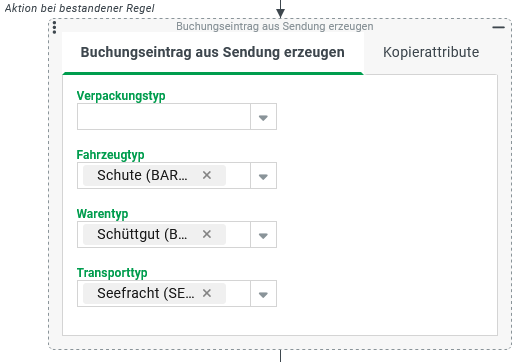Clear the Schüttgut Warentyp chip
Image resolution: width=519 pixels, height=362 pixels.
[x=207, y=234]
